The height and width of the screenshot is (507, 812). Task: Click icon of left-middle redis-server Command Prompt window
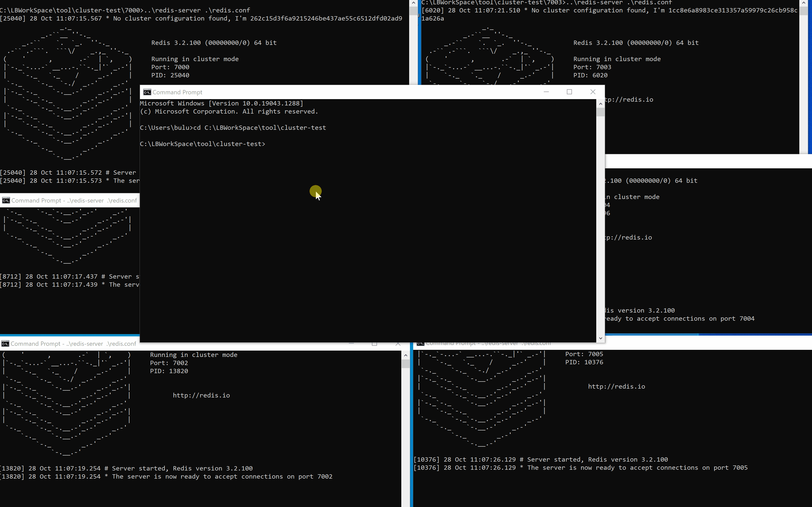[6, 201]
